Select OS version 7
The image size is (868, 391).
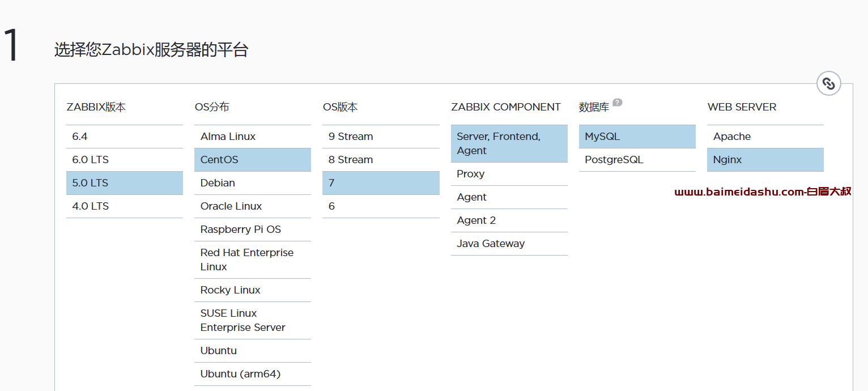point(381,183)
